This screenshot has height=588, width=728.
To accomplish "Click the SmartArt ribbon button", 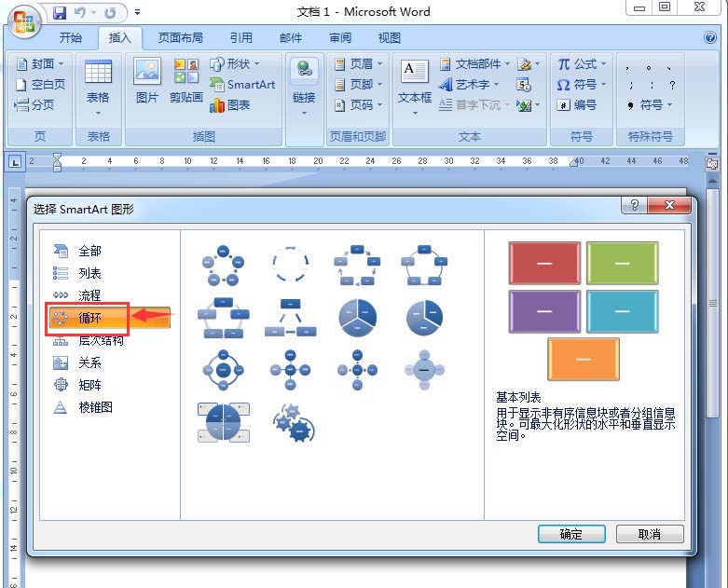I will point(242,85).
